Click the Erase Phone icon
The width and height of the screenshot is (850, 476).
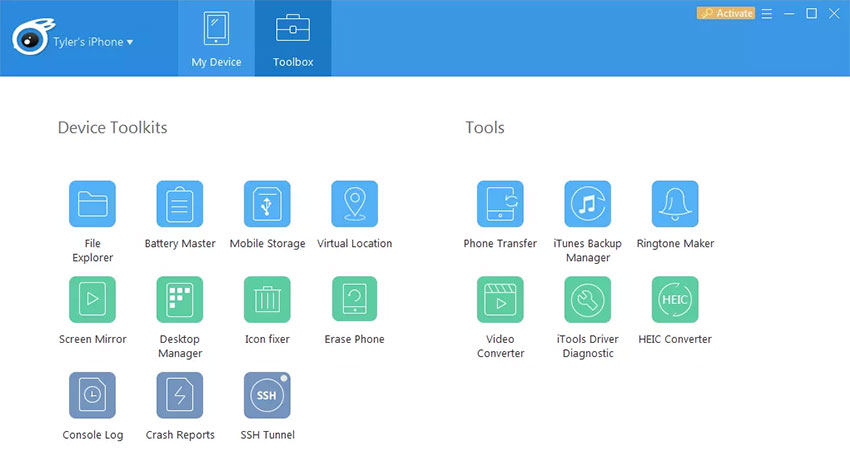pyautogui.click(x=354, y=300)
